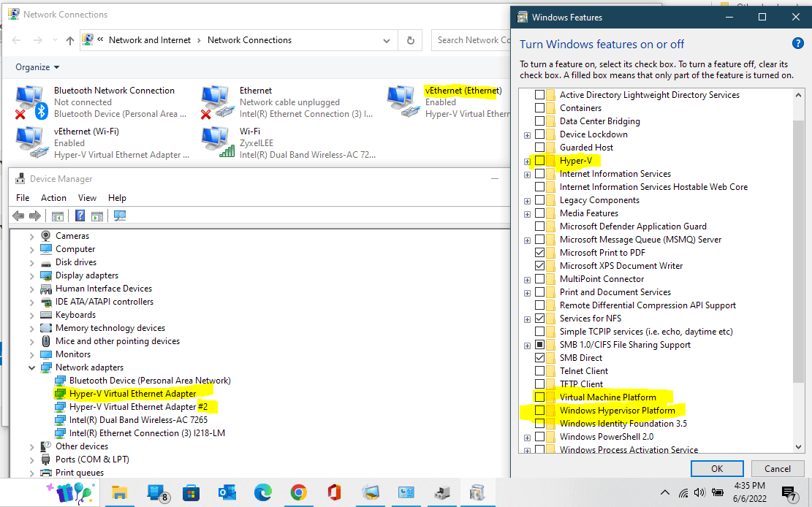Enable the Hyper-V feature checkbox
This screenshot has height=507, width=812.
pos(539,161)
